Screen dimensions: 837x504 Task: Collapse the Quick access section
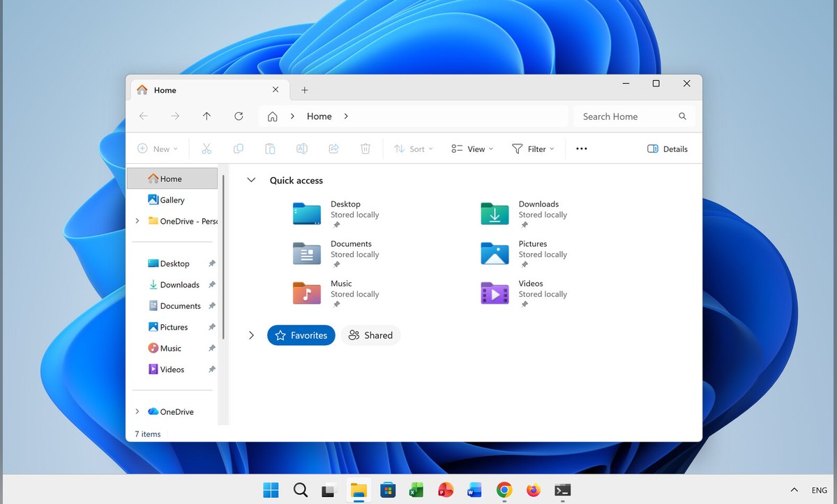(252, 180)
